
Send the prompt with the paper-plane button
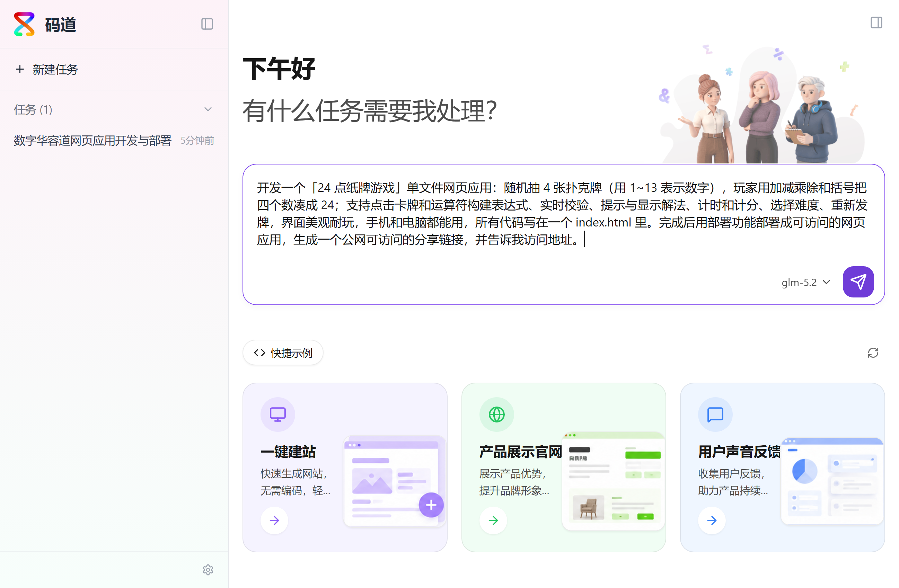point(858,282)
